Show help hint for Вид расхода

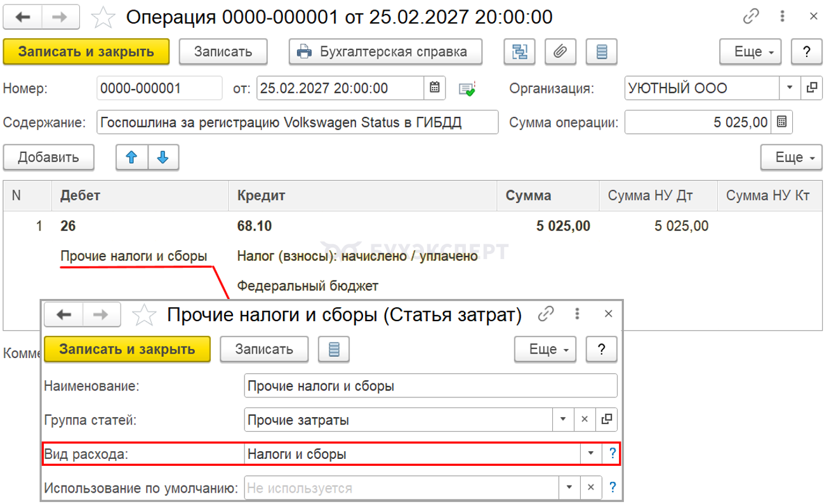pos(612,453)
